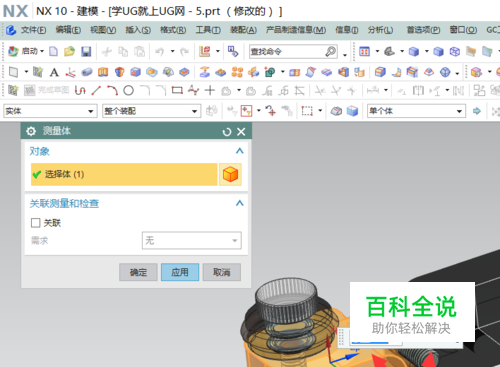Open the 分析(L) menu
The width and height of the screenshot is (500, 367).
pyautogui.click(x=380, y=30)
